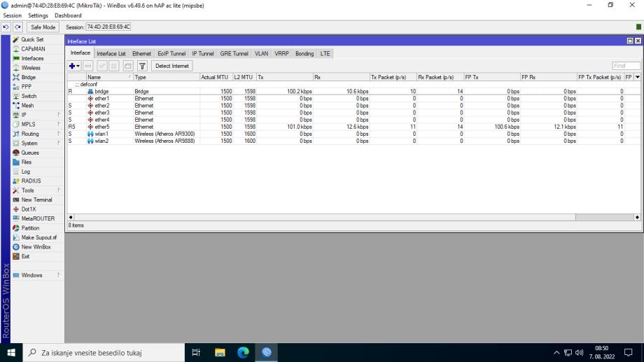644x362 pixels.
Task: Open Microsoft Edge from the taskbar
Action: coord(243,352)
